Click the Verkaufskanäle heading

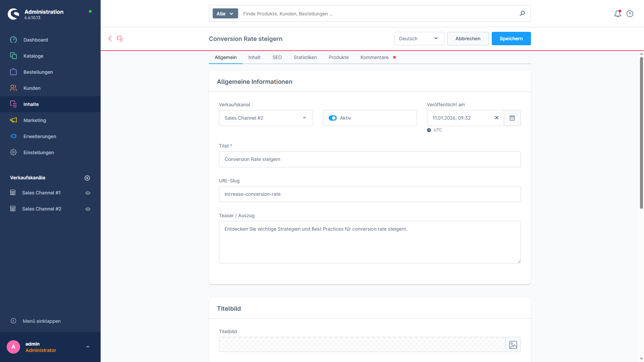click(x=28, y=178)
